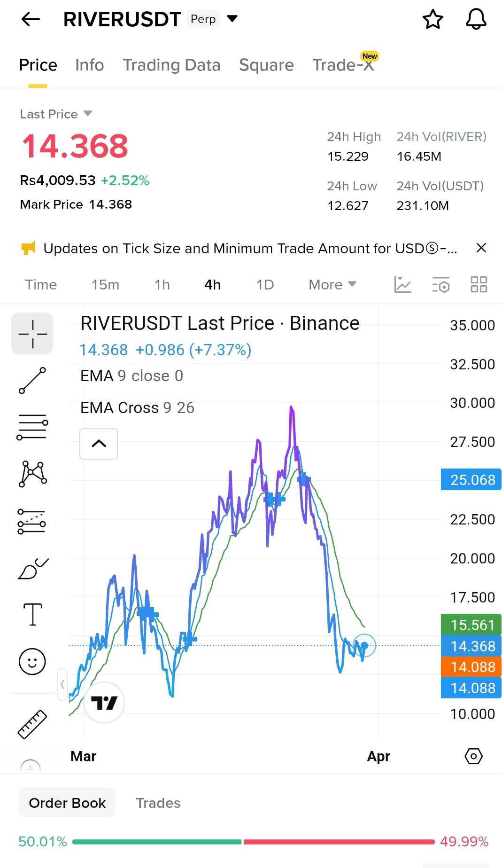This screenshot has width=502, height=868.
Task: Select the trend line drawing tool
Action: (x=32, y=381)
